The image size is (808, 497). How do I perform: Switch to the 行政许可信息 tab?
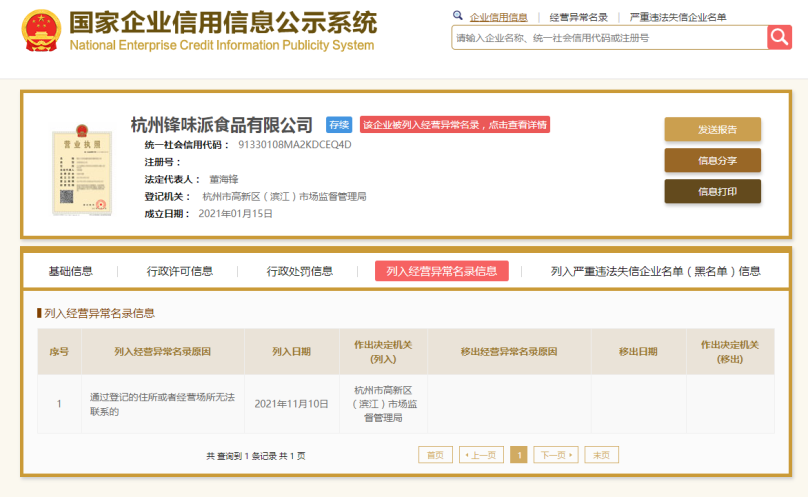click(x=179, y=271)
